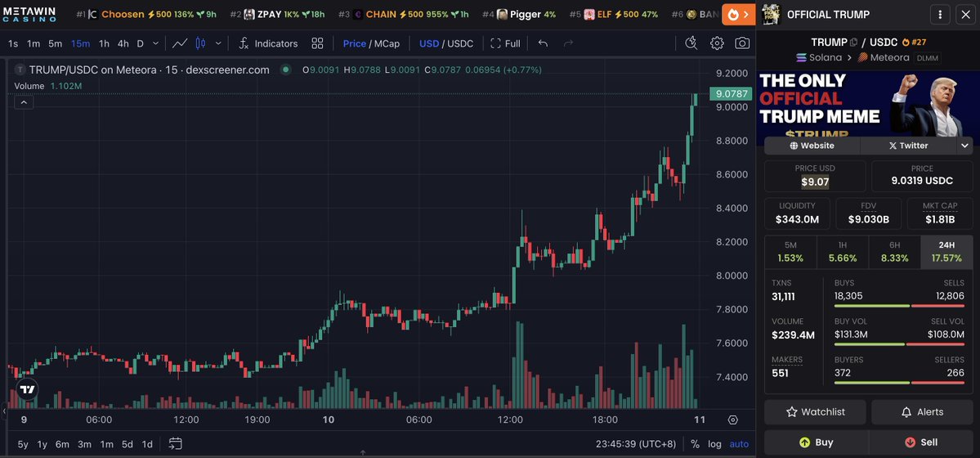This screenshot has height=458, width=980.
Task: Open the Indicators fx icon
Action: click(x=244, y=43)
